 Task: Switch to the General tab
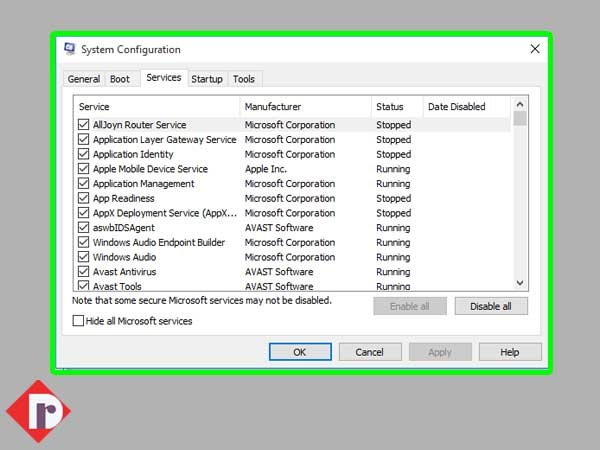pos(84,79)
